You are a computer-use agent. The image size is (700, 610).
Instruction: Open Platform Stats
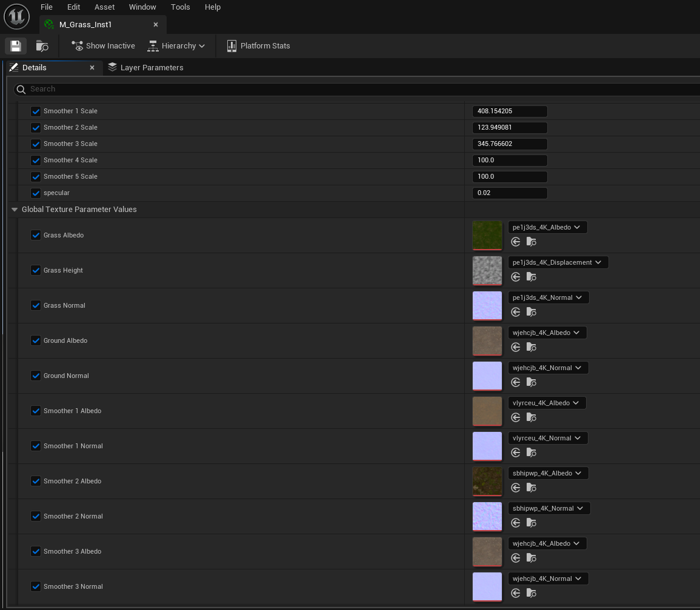[x=258, y=46]
